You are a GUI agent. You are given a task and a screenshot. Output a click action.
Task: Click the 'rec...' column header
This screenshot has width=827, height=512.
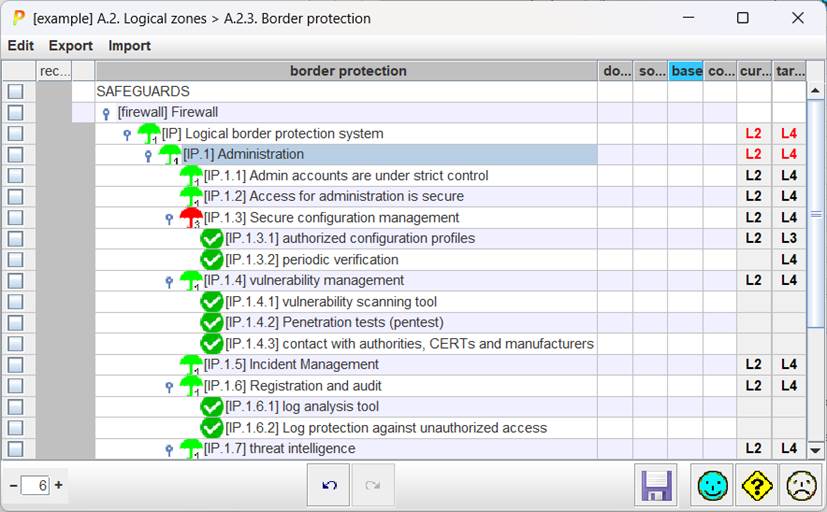pyautogui.click(x=54, y=71)
